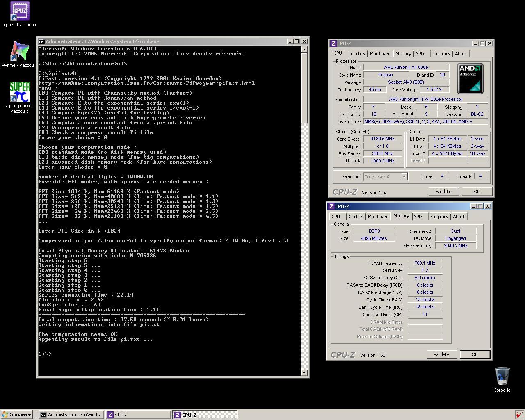Click the 'Socket AM3 (938)' Package value
The height and width of the screenshot is (420, 525).
(406, 82)
